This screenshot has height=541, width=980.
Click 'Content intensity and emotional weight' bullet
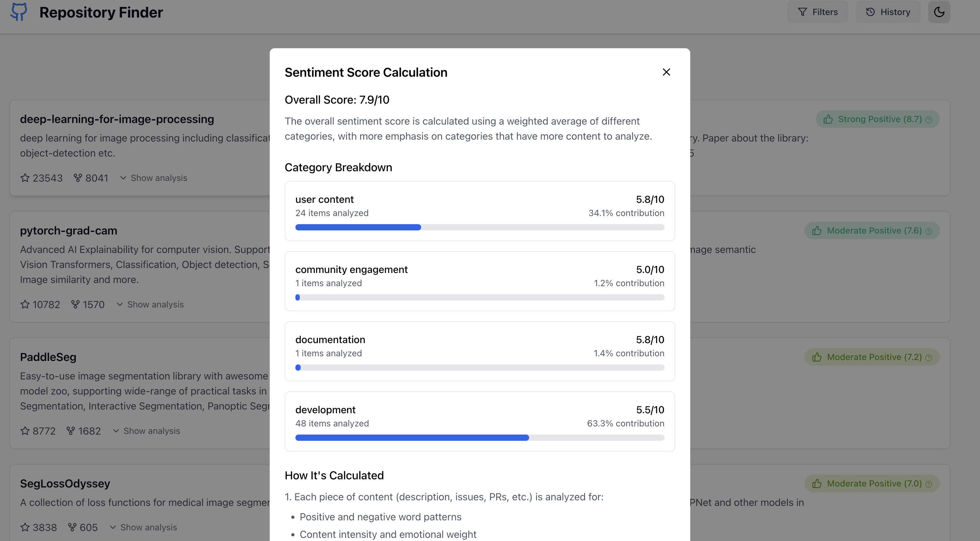388,534
